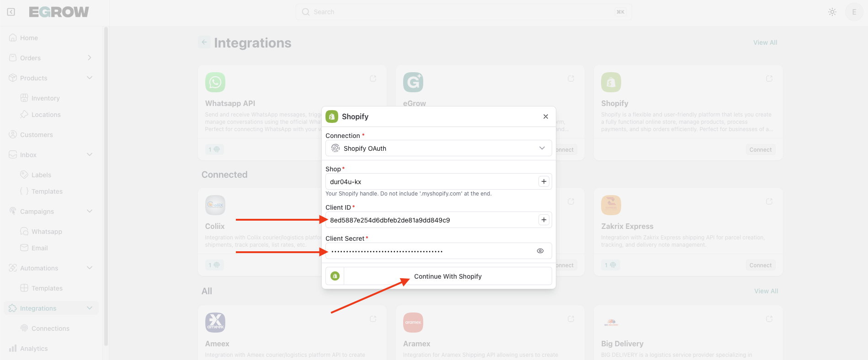The image size is (868, 360).
Task: Click the EGROW logo
Action: [59, 12]
